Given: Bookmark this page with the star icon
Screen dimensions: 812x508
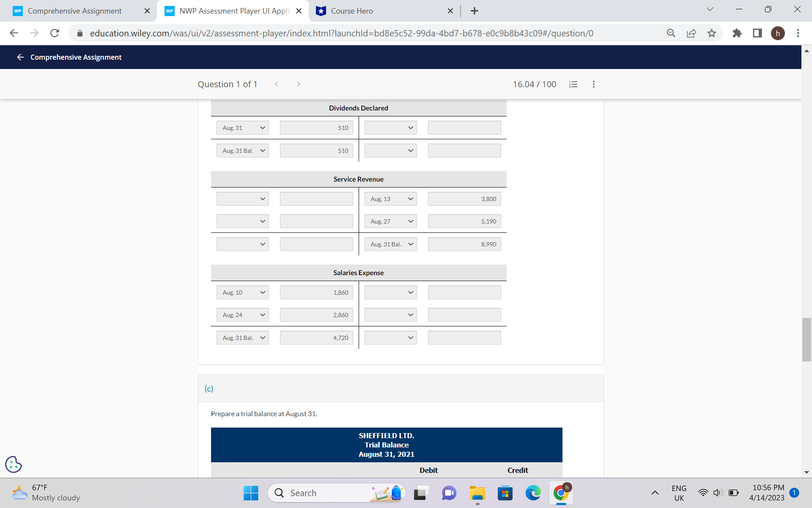Looking at the screenshot, I should [x=712, y=33].
